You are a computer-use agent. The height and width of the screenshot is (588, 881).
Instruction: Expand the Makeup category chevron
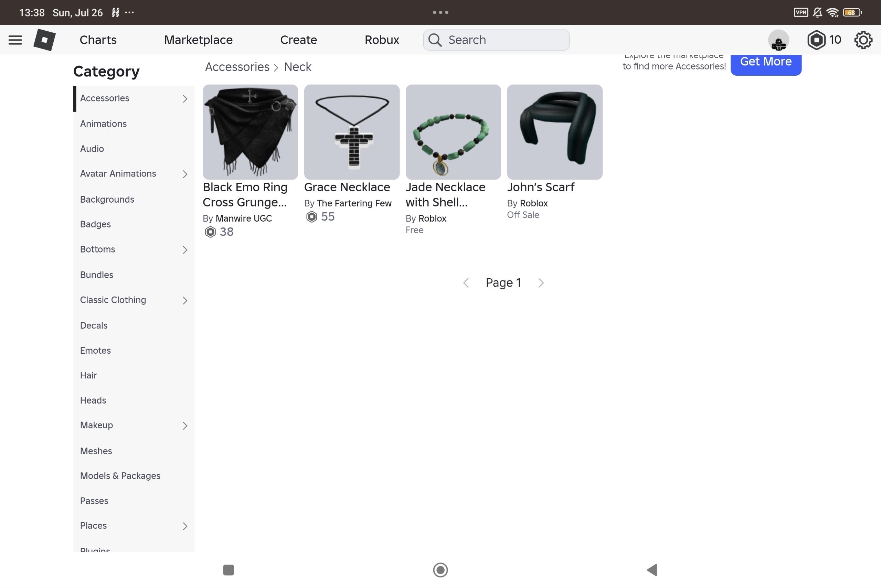185,426
